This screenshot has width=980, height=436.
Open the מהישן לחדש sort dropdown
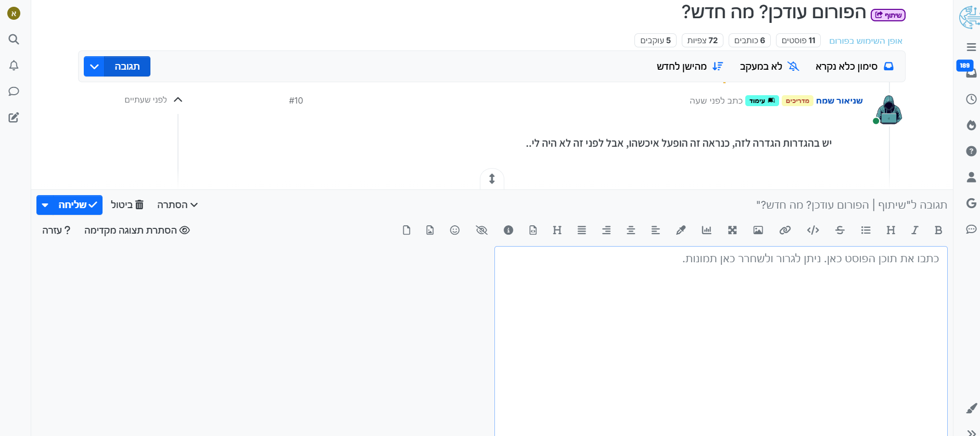pyautogui.click(x=690, y=66)
